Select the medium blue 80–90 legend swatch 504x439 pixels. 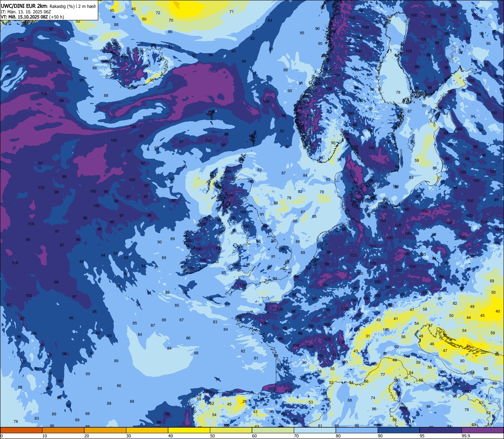(x=357, y=430)
